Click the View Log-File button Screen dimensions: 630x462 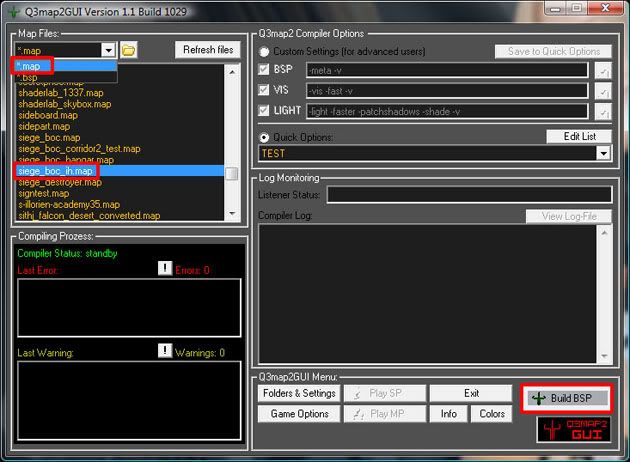(569, 217)
